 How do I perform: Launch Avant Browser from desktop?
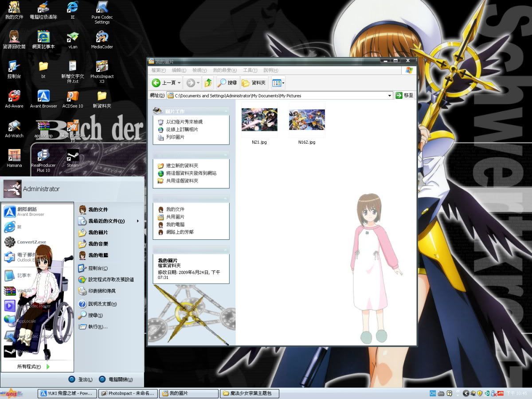point(43,99)
